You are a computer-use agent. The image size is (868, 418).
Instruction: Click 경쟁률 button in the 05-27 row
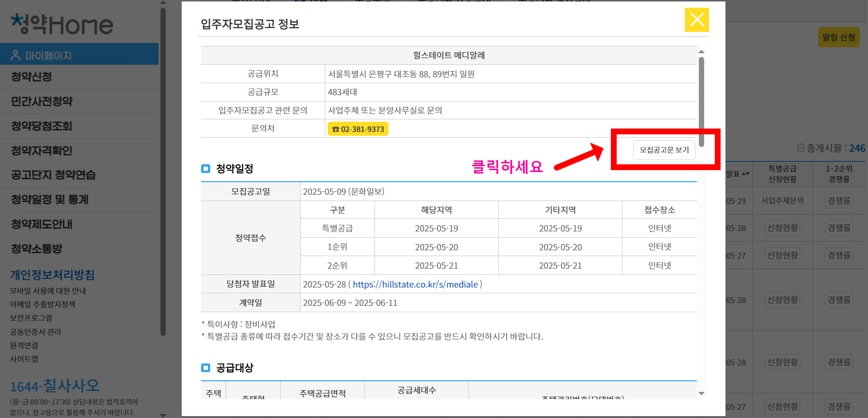click(x=839, y=255)
